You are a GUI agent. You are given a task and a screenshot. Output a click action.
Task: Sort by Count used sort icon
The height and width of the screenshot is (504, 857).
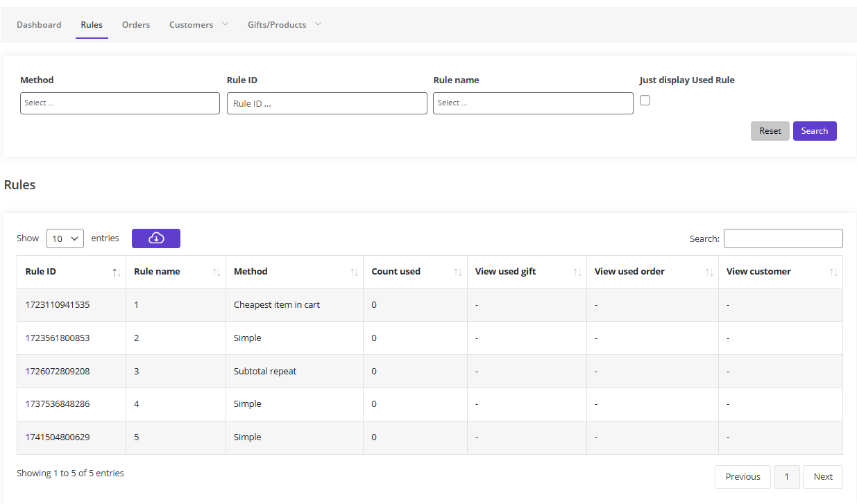458,272
